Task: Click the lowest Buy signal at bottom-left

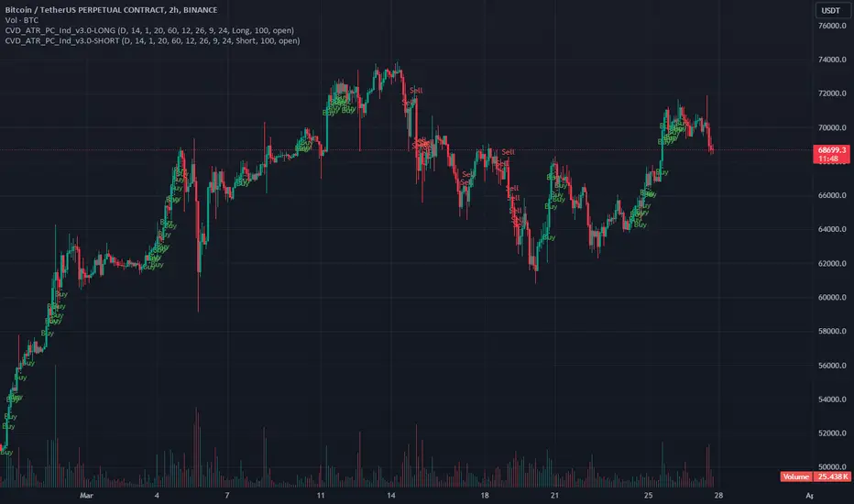Action: click(6, 453)
